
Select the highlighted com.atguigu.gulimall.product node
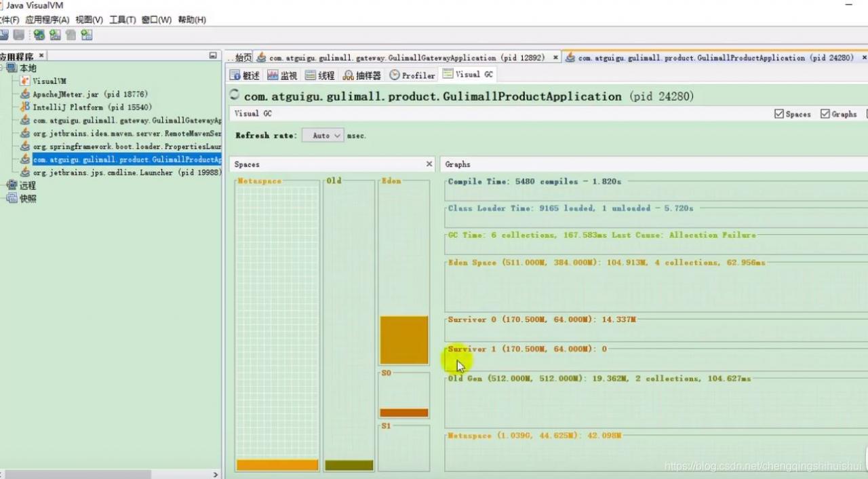(x=127, y=160)
